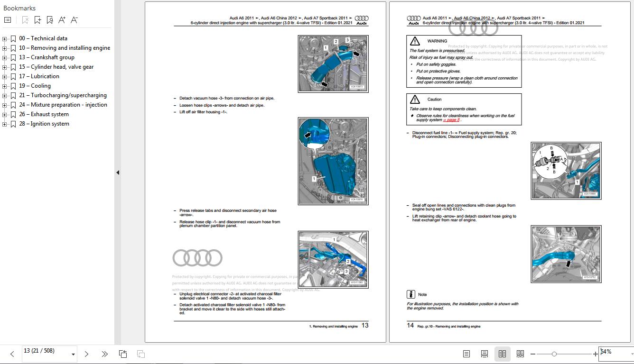
Task: Click the find current bookmark icon
Action: [x=50, y=20]
